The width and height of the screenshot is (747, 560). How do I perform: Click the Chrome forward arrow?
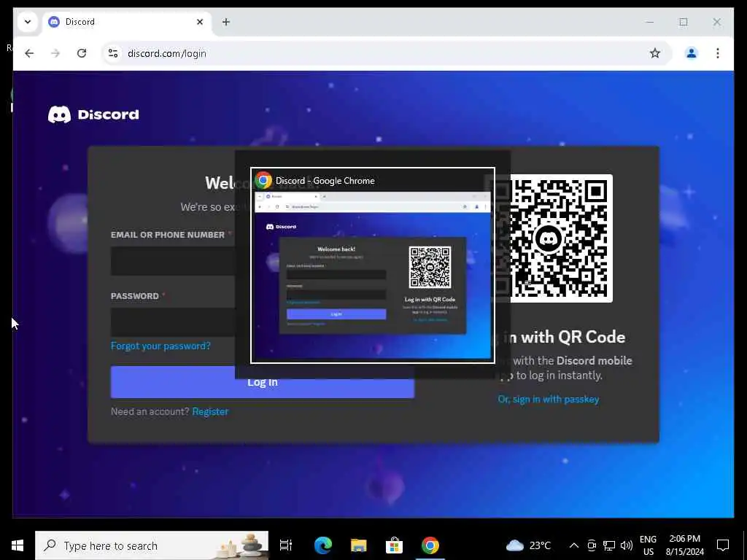click(x=55, y=53)
